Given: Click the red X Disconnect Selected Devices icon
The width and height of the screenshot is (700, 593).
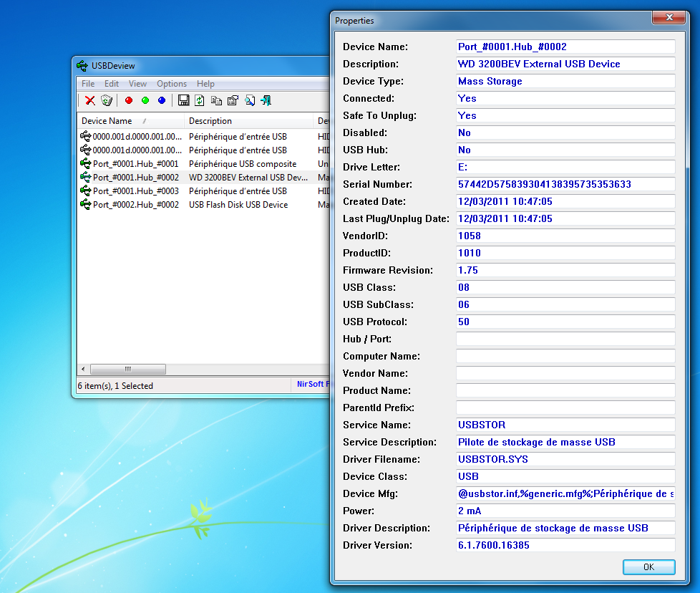Looking at the screenshot, I should 90,101.
